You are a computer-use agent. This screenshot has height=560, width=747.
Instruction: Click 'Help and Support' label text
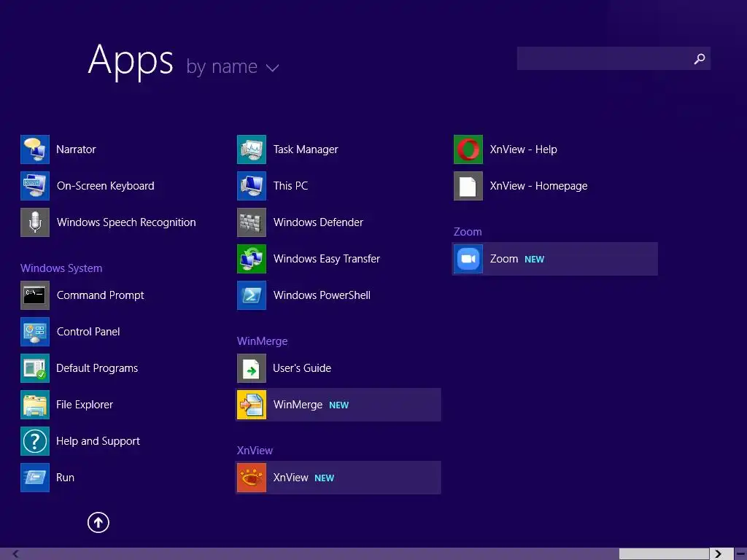click(x=98, y=441)
